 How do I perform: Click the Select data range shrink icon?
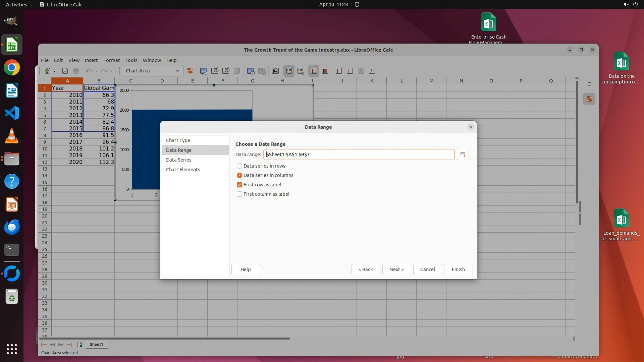[463, 155]
